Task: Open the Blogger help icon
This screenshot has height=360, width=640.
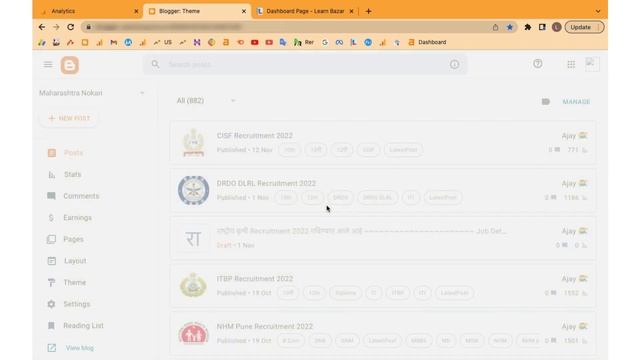Action: point(538,64)
